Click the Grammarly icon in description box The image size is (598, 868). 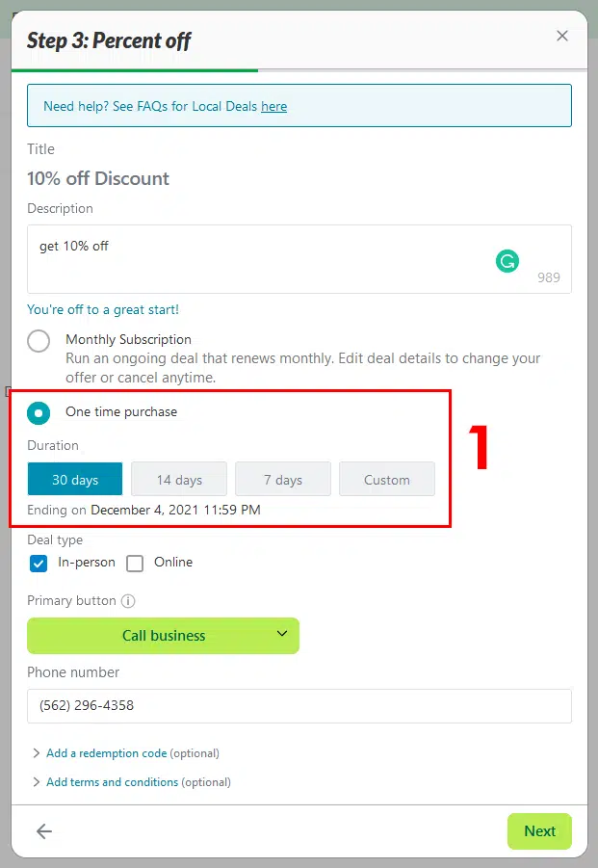pos(507,261)
